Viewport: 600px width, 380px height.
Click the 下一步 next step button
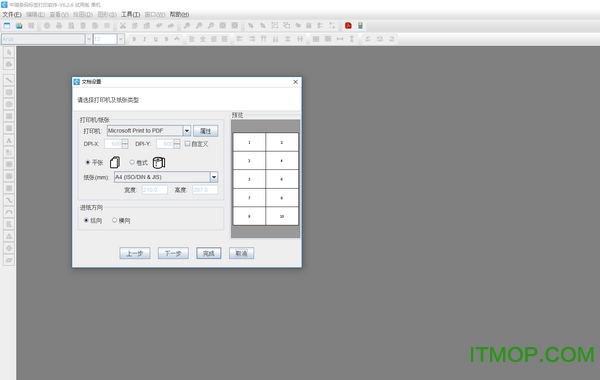pos(173,253)
